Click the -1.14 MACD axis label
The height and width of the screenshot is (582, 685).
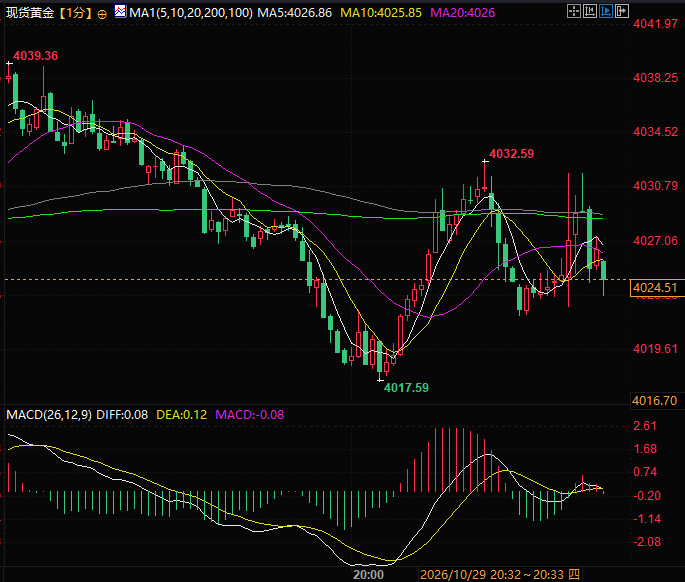647,519
